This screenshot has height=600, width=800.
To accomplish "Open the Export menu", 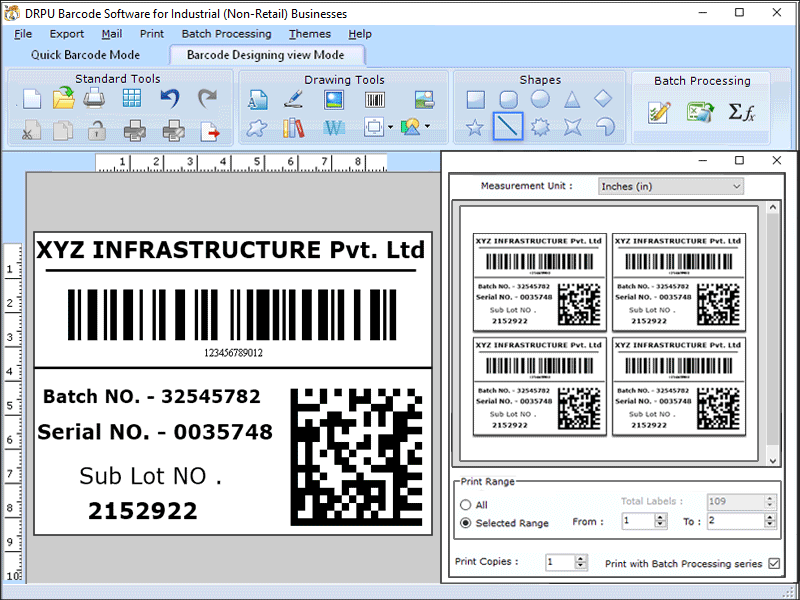I will (x=66, y=33).
